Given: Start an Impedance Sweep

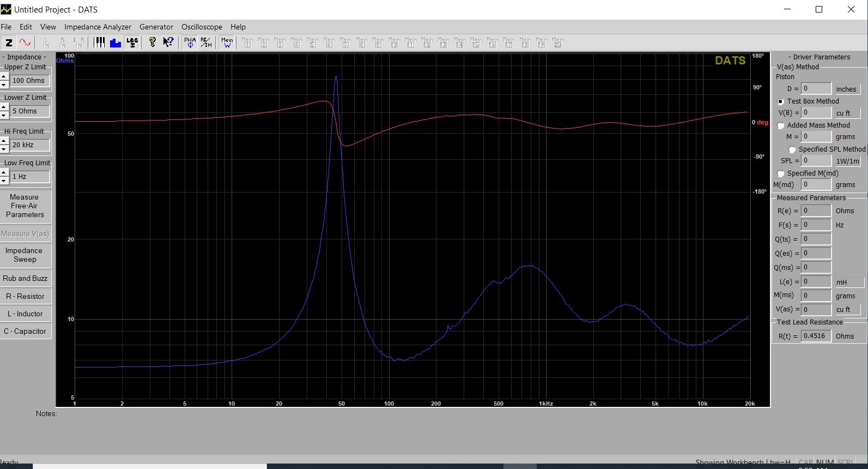Looking at the screenshot, I should coord(25,255).
